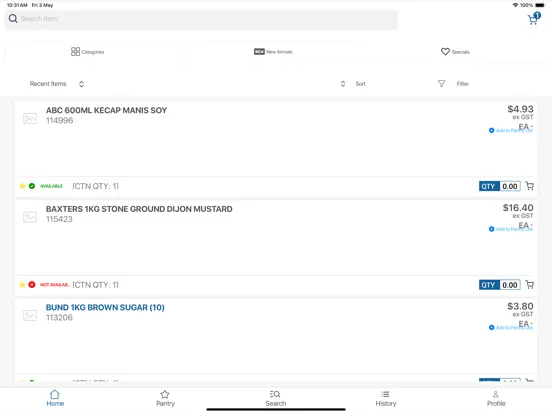Tap thumbnail of Bund Brown Sugar

point(30,315)
